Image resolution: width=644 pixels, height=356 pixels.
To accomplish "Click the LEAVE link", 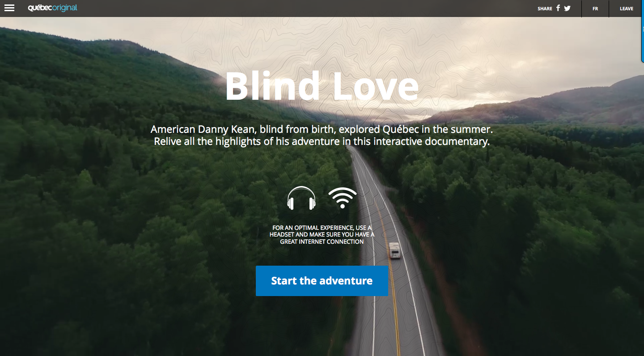I will pos(626,8).
